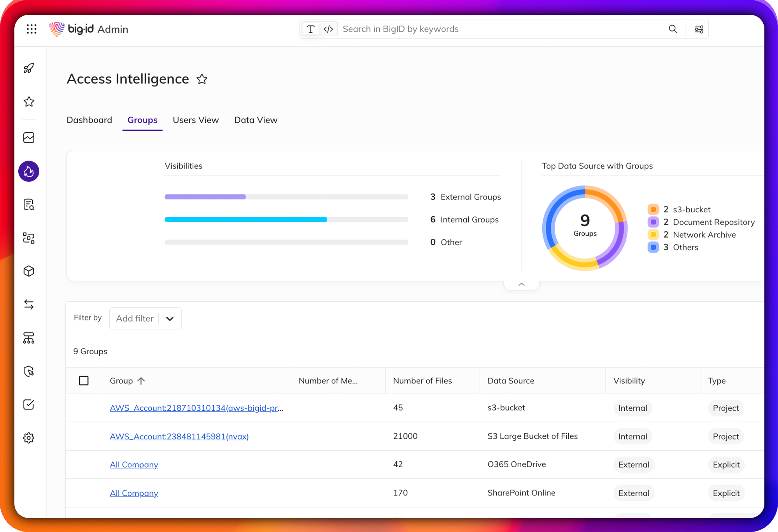Screen dimensions: 778x532
Task: Open the Add filter dropdown
Action: [x=170, y=318]
